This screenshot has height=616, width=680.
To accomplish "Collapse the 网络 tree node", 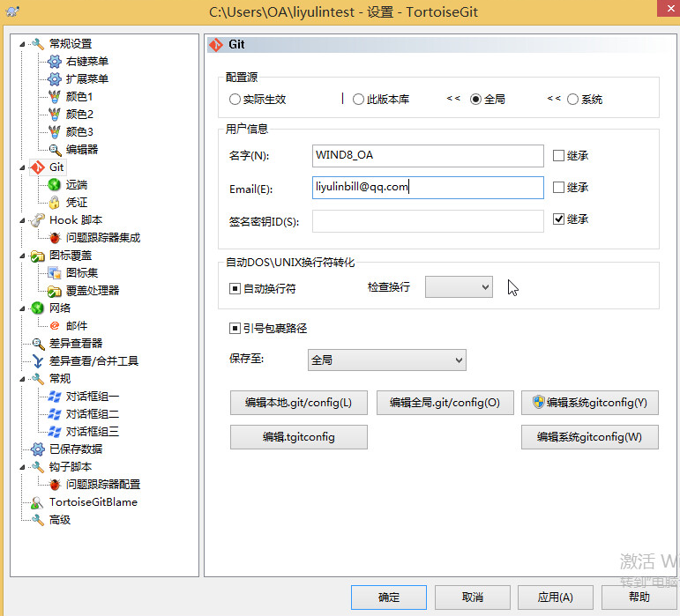I will click(x=22, y=308).
